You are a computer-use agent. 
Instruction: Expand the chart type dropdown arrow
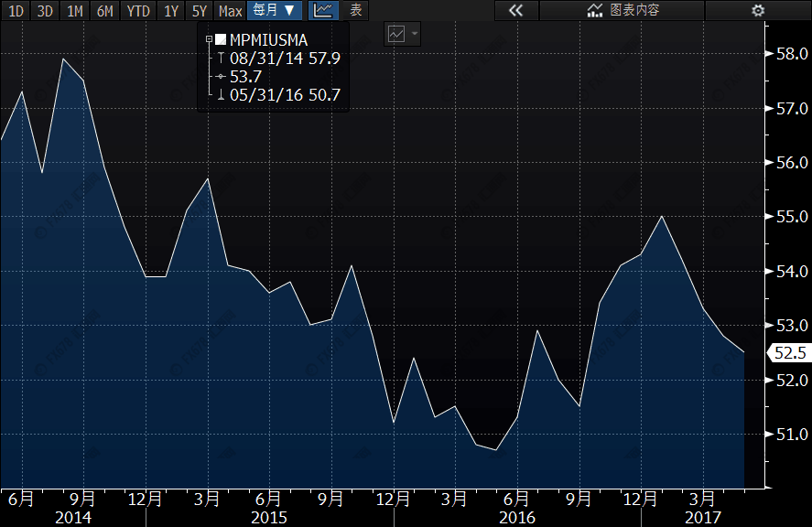pyautogui.click(x=416, y=34)
